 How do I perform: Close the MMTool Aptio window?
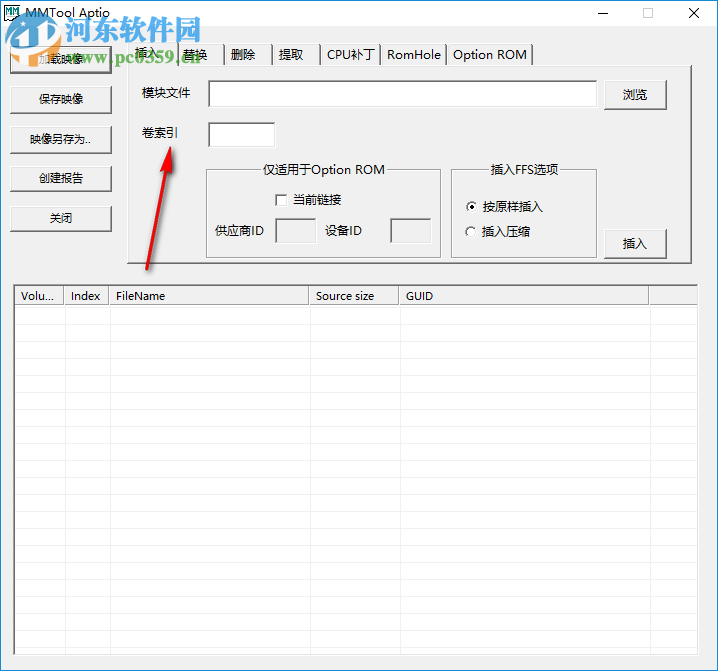tap(694, 13)
